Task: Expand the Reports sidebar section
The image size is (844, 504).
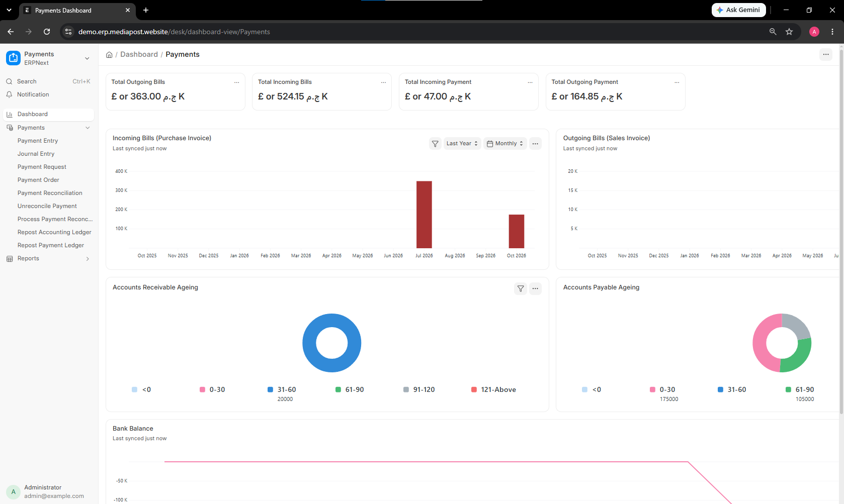Action: [x=88, y=259]
